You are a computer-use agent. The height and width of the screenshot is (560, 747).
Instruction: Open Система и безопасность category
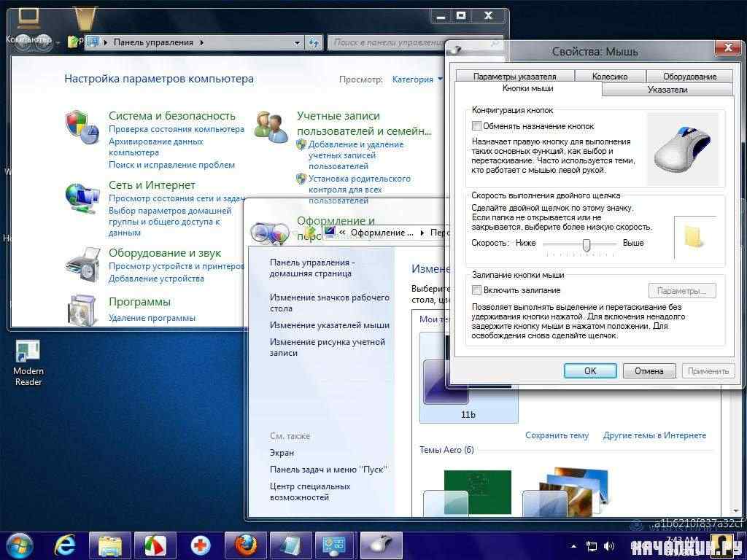pos(172,116)
